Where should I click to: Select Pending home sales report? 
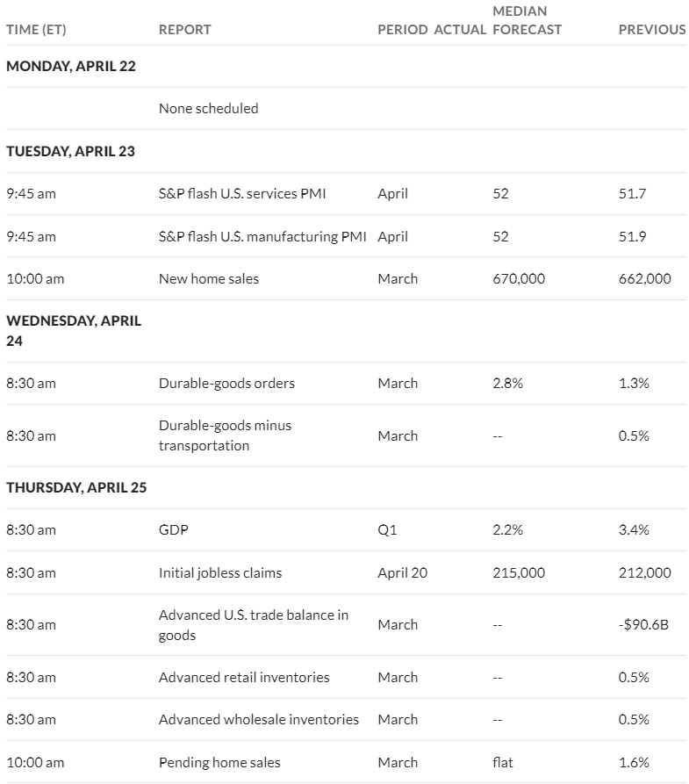pyautogui.click(x=219, y=763)
